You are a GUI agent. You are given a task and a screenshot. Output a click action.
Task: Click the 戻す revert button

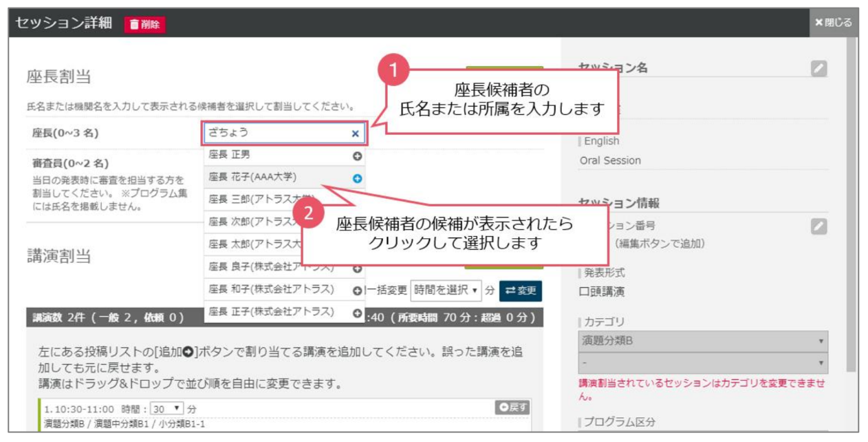512,406
